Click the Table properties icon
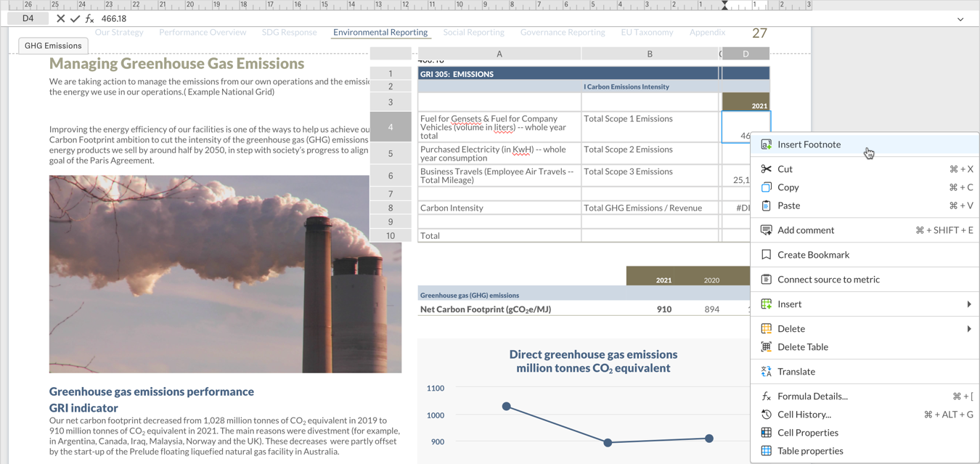 click(x=766, y=451)
